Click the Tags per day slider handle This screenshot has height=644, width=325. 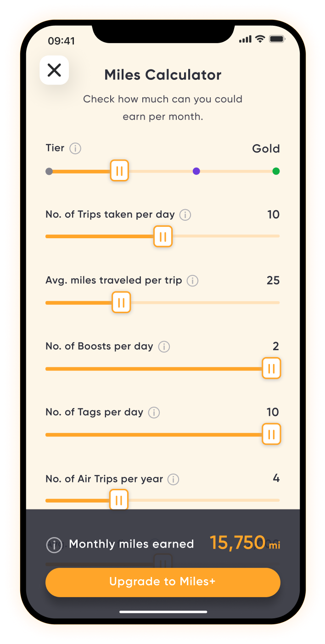(x=271, y=435)
